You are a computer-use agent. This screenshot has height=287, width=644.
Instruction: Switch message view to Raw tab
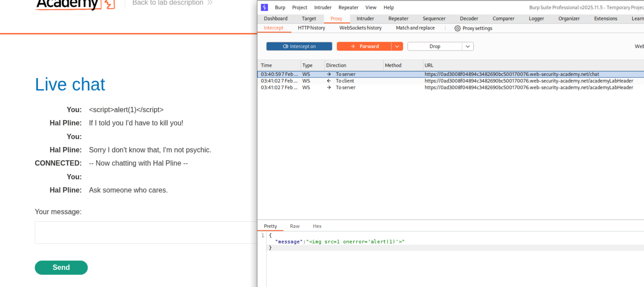pyautogui.click(x=294, y=226)
